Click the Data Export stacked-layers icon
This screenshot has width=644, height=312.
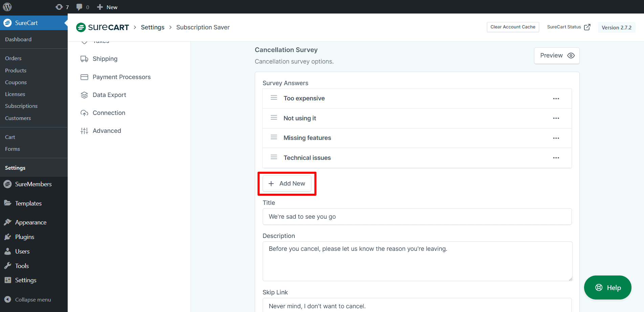coord(84,95)
